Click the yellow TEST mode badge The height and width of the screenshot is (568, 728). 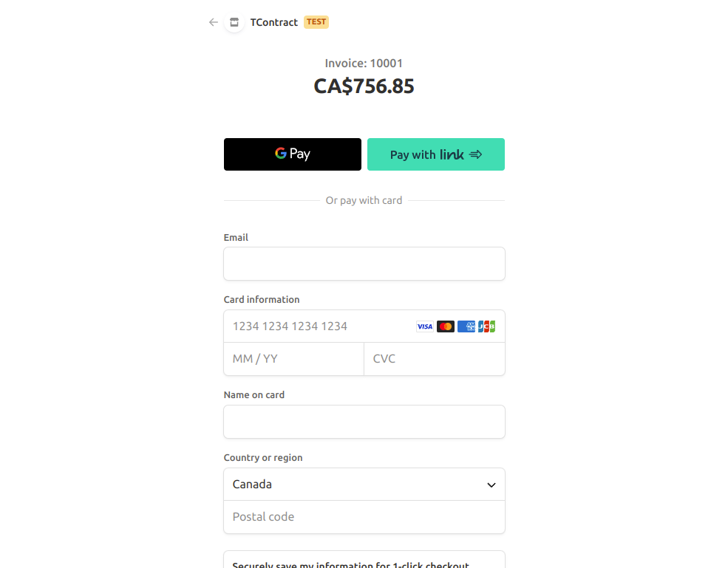(x=316, y=22)
